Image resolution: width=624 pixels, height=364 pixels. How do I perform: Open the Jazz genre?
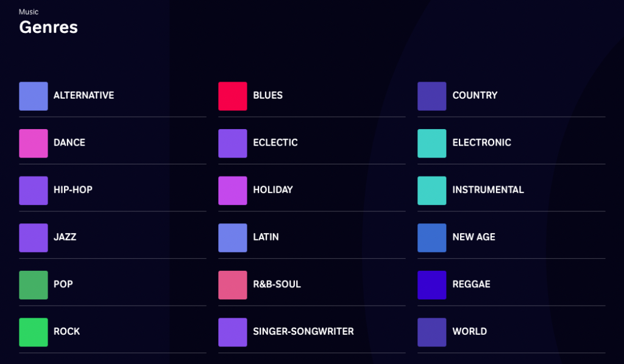113,237
